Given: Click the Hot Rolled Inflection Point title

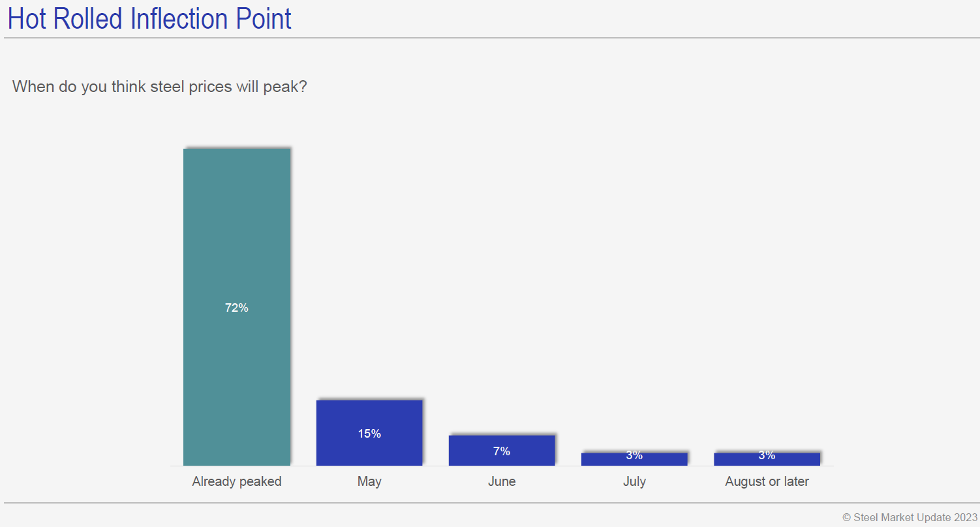Looking at the screenshot, I should (x=149, y=18).
